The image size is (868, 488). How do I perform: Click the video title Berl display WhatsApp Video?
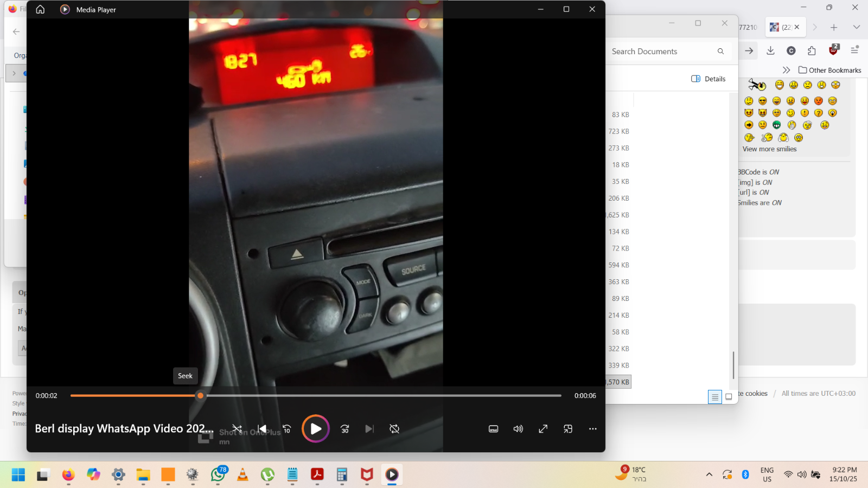124,428
